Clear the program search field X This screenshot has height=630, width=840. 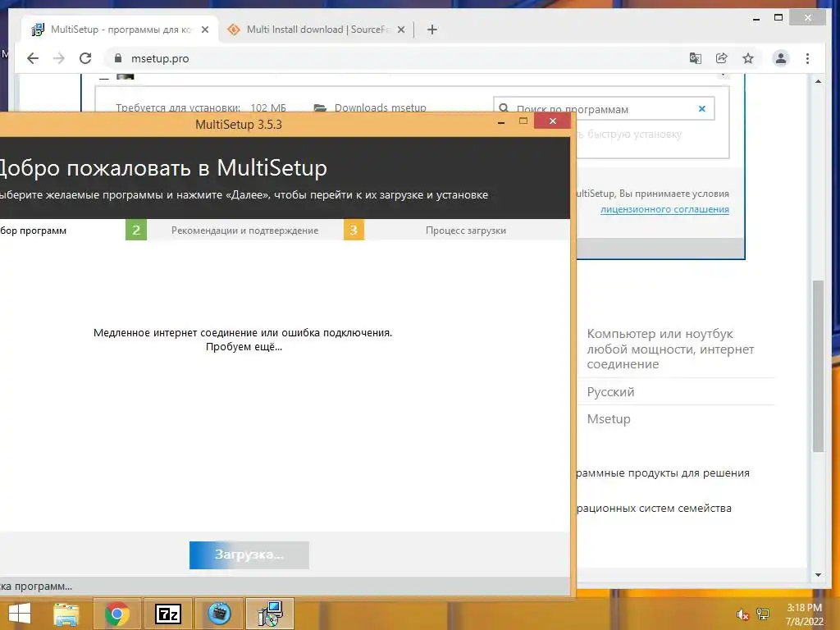(x=702, y=109)
